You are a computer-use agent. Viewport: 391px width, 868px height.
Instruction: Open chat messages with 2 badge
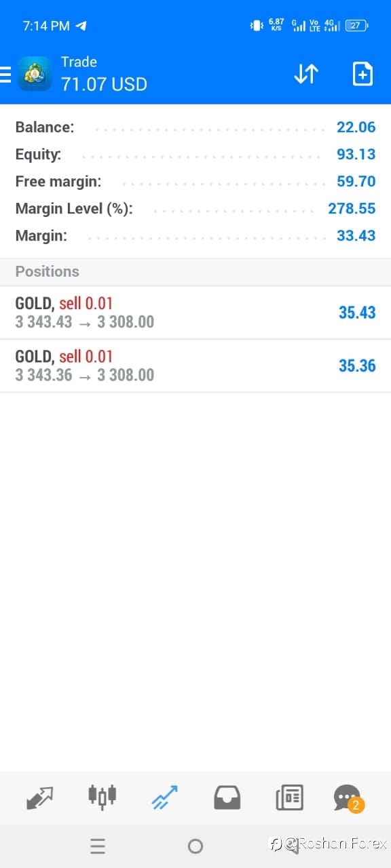pos(349,798)
